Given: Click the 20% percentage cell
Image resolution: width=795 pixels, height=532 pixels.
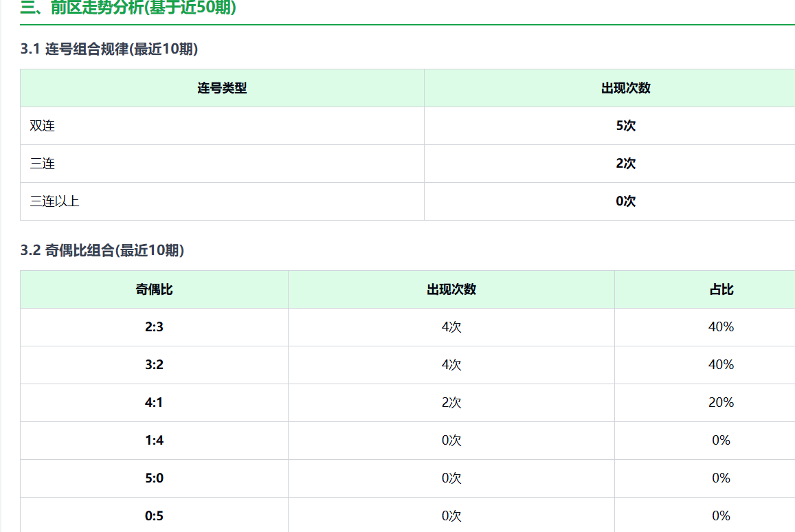Looking at the screenshot, I should coord(721,403).
